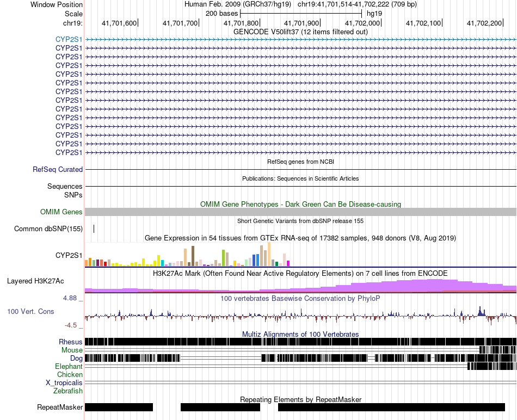Screen dimensions: 517x420
Task: Click the 4.88 PhyloP upper scale value
Action: click(x=70, y=298)
